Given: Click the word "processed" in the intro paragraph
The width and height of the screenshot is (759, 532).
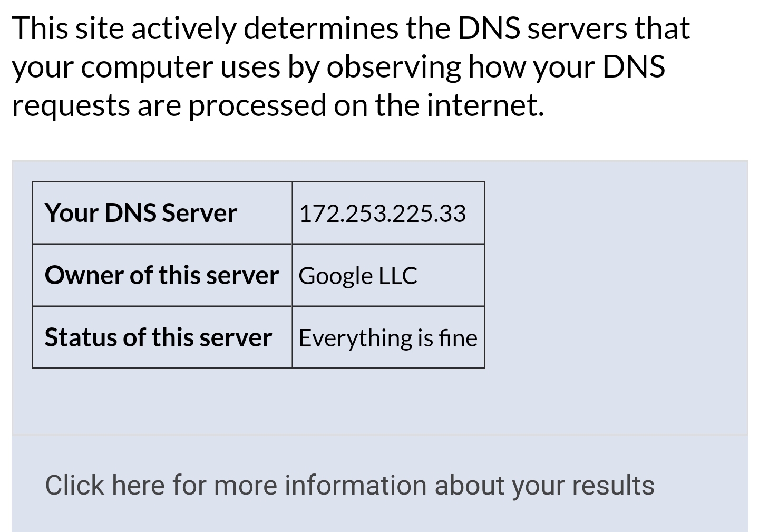Looking at the screenshot, I should pyautogui.click(x=257, y=106).
